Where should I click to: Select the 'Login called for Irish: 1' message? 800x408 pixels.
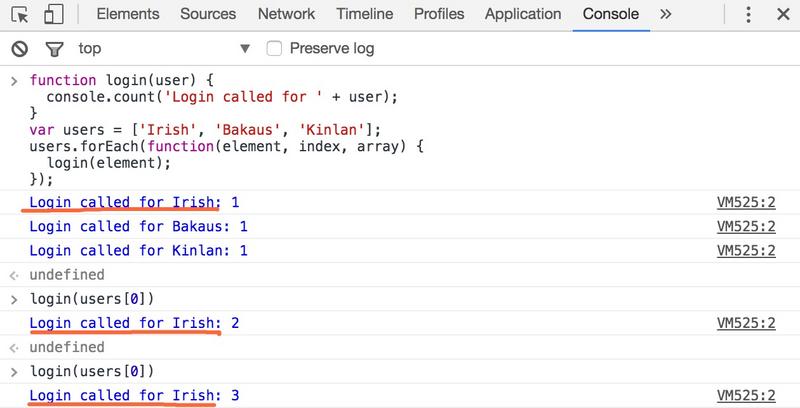(134, 202)
